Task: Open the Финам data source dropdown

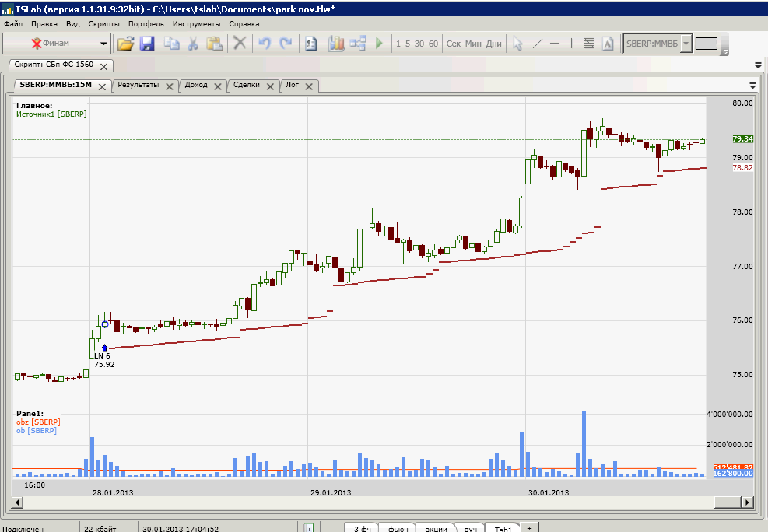Action: pos(103,44)
